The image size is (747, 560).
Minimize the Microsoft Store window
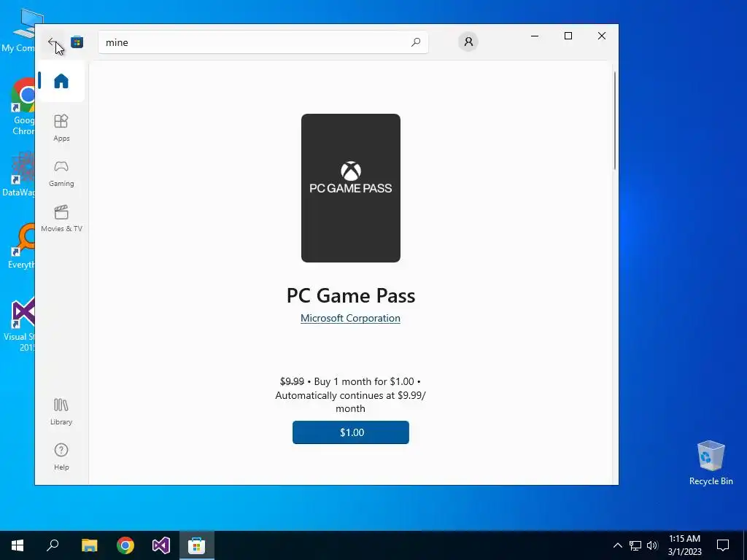[535, 36]
